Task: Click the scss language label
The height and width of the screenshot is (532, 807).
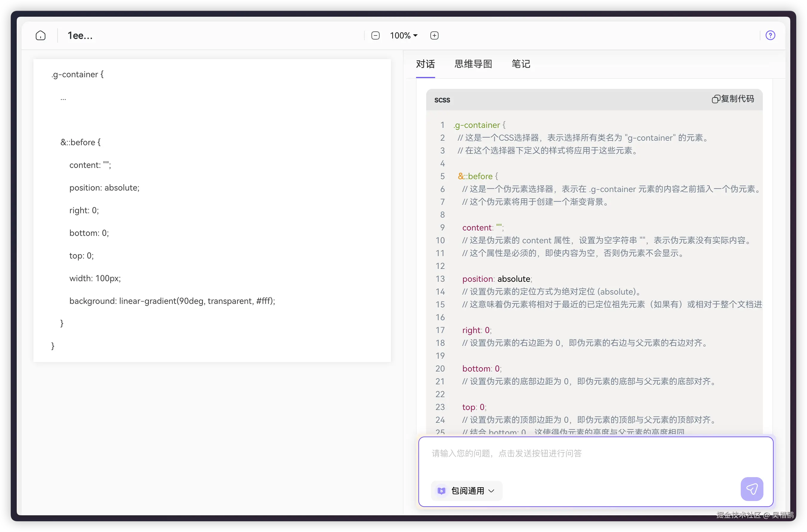Action: click(442, 100)
